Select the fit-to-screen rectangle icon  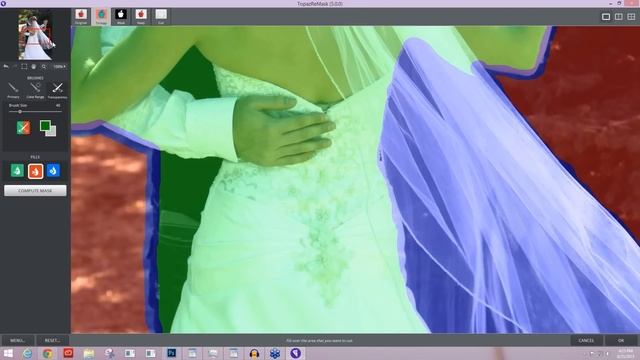click(24, 67)
